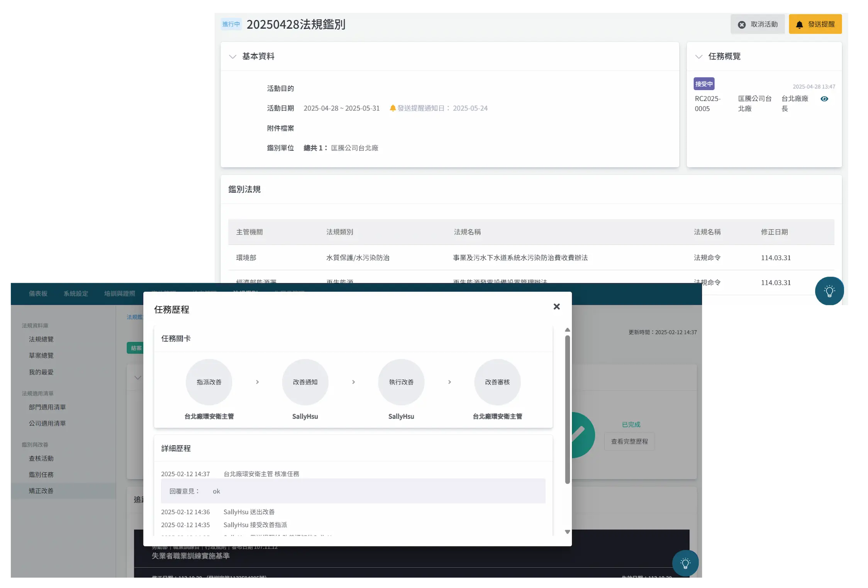
Task: Open the 培訓與證照 menu tab
Action: coord(120,294)
